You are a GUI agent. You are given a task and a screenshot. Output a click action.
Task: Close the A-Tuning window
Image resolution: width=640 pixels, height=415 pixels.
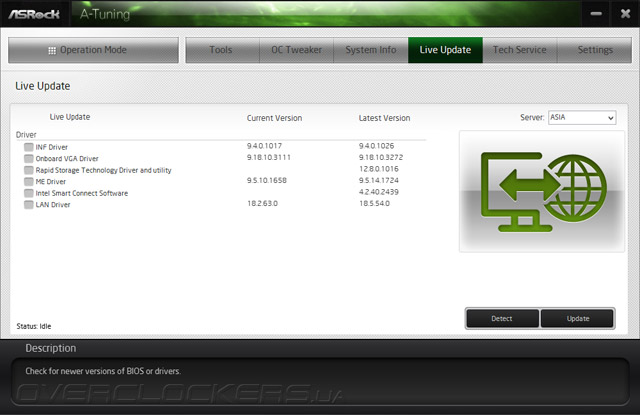[x=625, y=14]
